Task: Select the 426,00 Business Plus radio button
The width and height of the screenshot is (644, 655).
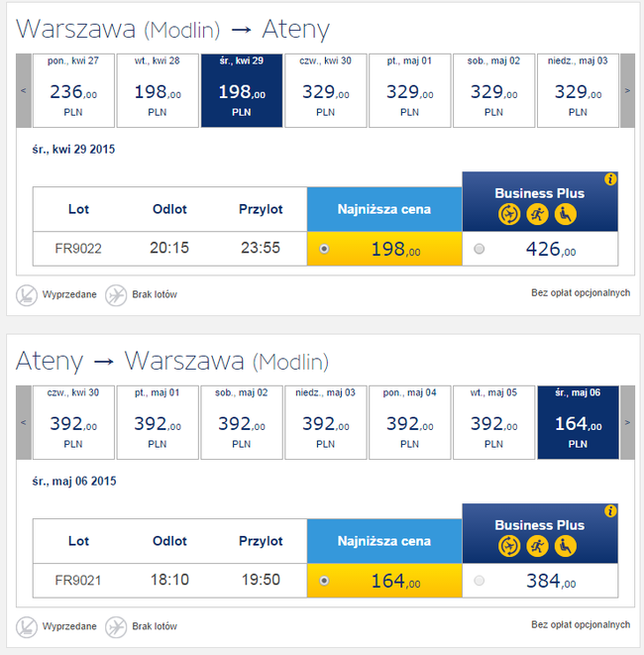Action: click(480, 250)
